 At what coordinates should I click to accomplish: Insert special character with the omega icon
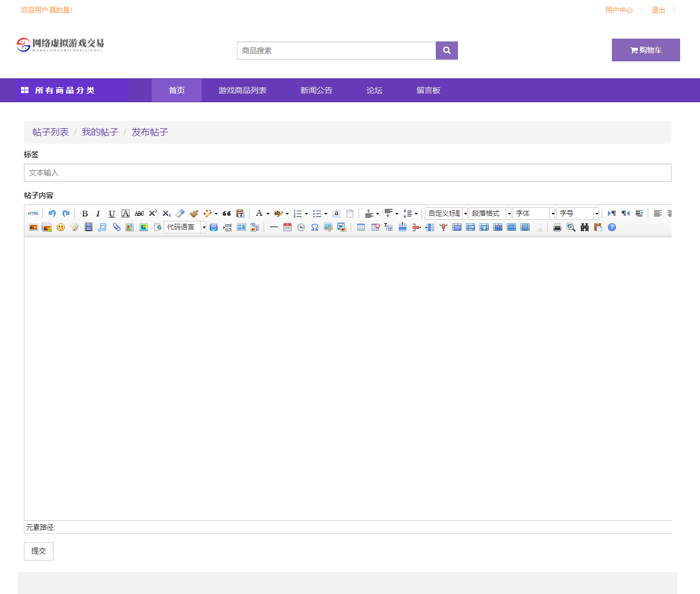(x=314, y=227)
